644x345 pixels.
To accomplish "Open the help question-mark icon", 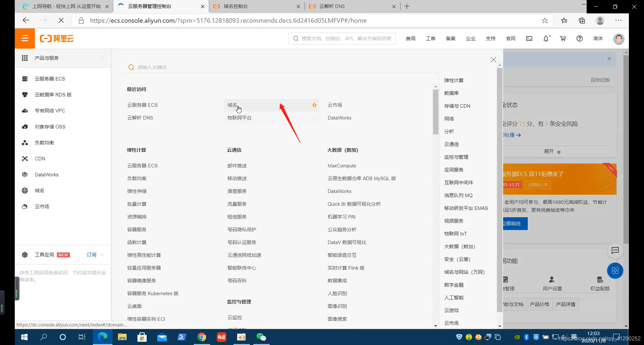I will (x=579, y=38).
